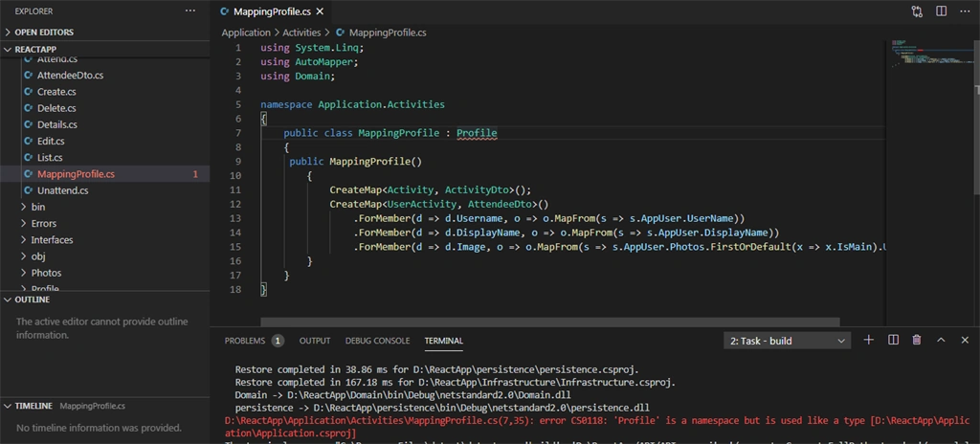The width and height of the screenshot is (980, 444).
Task: Expand the Open Editors section
Action: click(x=104, y=32)
